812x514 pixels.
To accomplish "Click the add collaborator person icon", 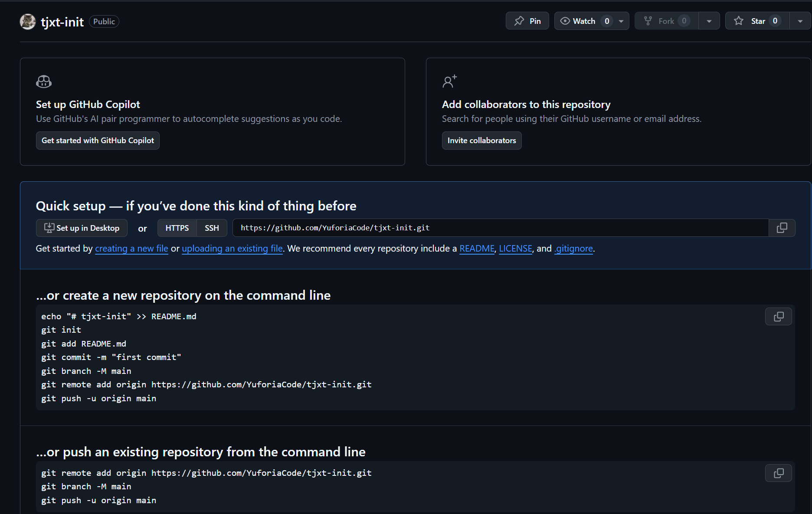I will point(449,81).
